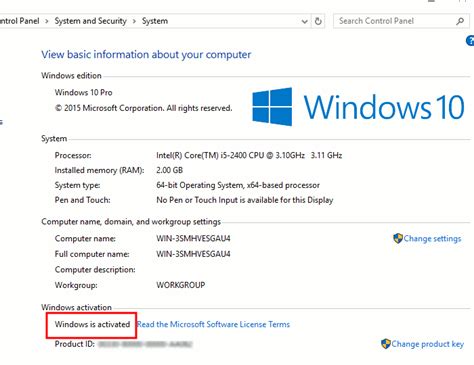Click the refresh icon beside address bar
The width and height of the screenshot is (474, 365).
click(318, 21)
